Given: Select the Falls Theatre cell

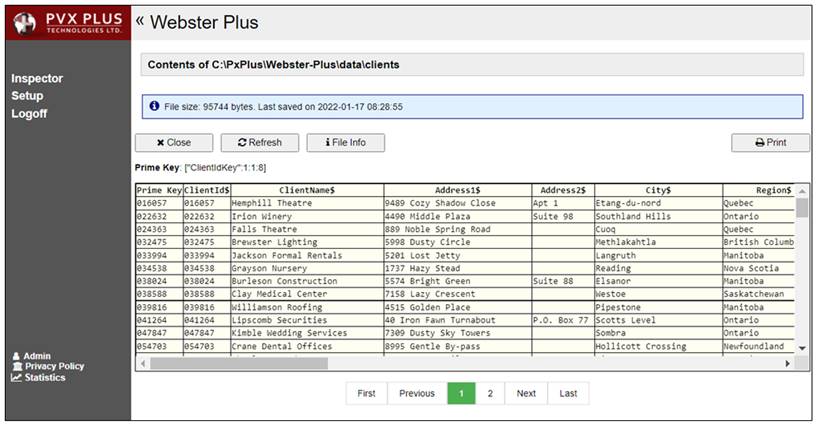Looking at the screenshot, I should point(307,229).
